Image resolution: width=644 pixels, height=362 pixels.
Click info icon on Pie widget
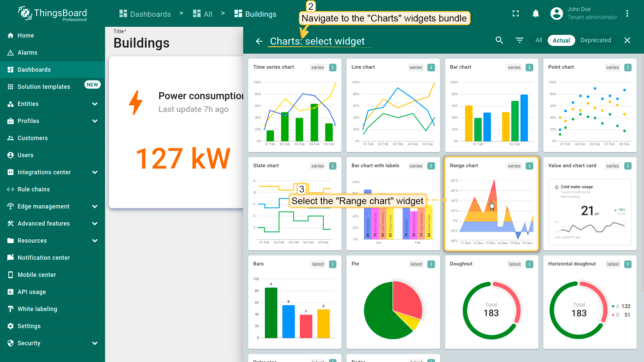(431, 264)
